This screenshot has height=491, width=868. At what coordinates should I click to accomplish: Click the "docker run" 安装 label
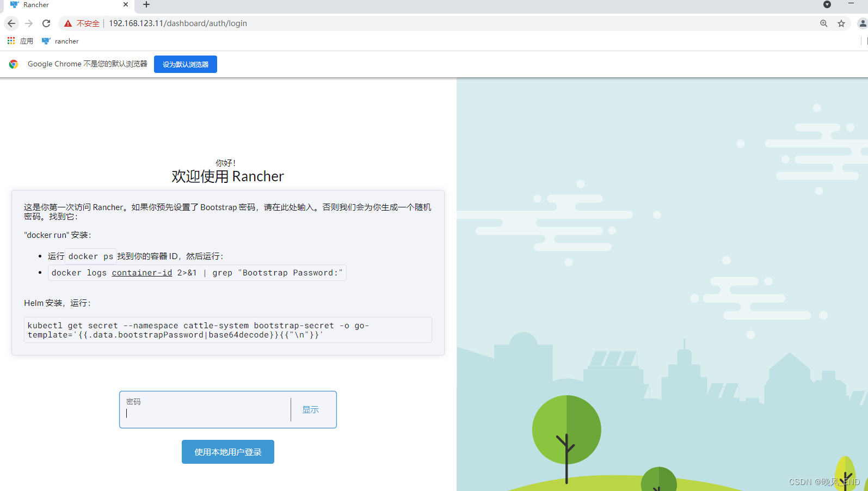tap(57, 235)
